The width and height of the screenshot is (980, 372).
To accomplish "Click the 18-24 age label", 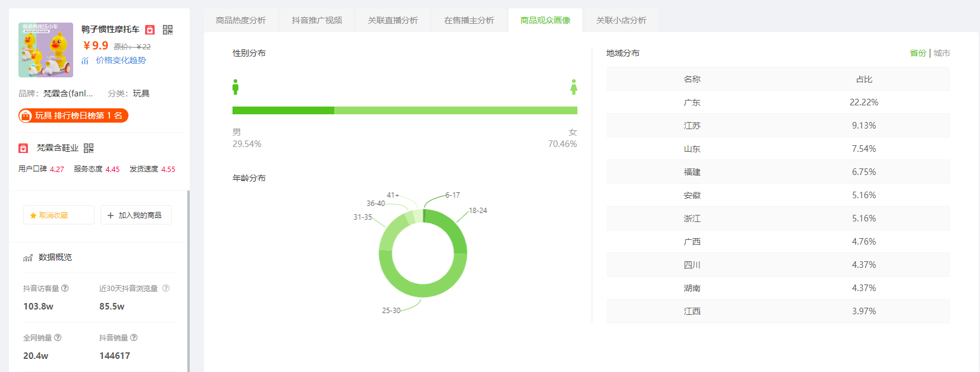I will (478, 211).
